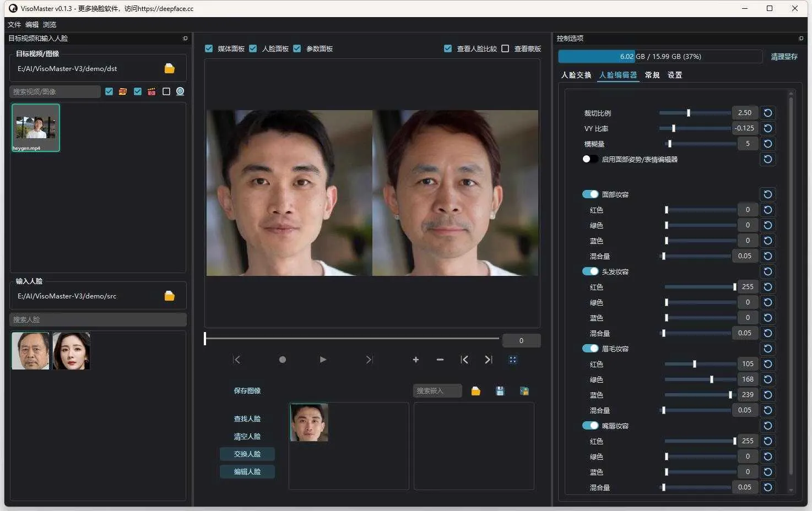This screenshot has width=812, height=511.
Task: Turn off 面部妆容 switch
Action: pyautogui.click(x=590, y=194)
